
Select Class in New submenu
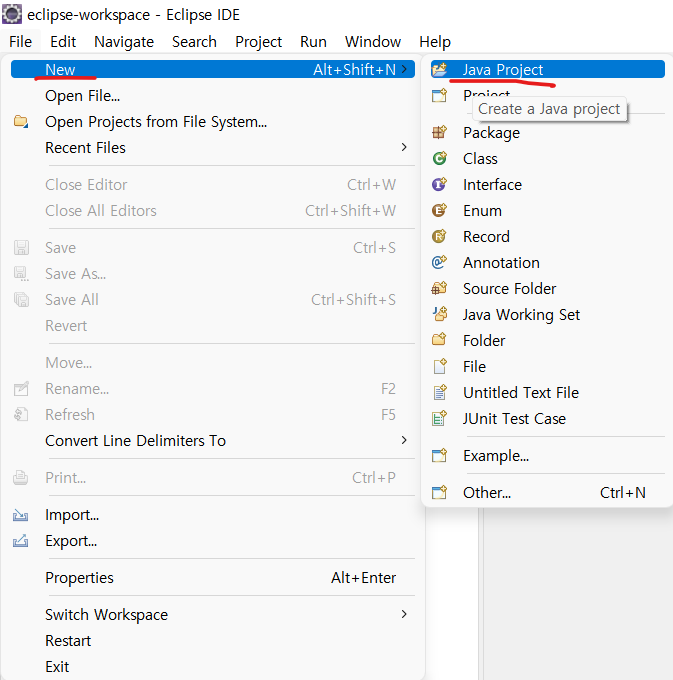pyautogui.click(x=548, y=158)
